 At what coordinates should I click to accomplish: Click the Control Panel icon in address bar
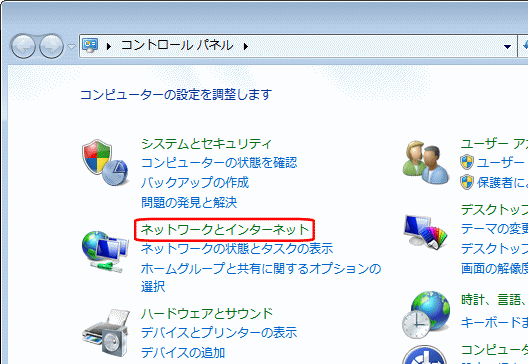[90, 45]
